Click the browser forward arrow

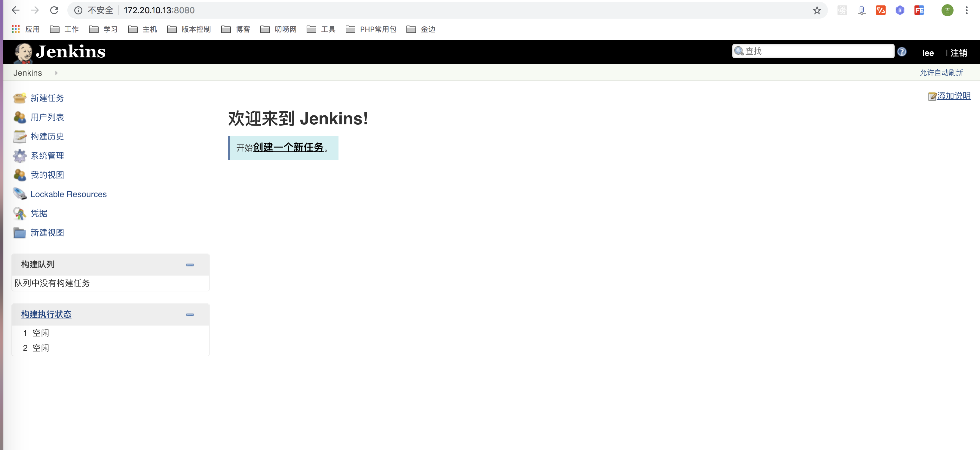point(35,10)
